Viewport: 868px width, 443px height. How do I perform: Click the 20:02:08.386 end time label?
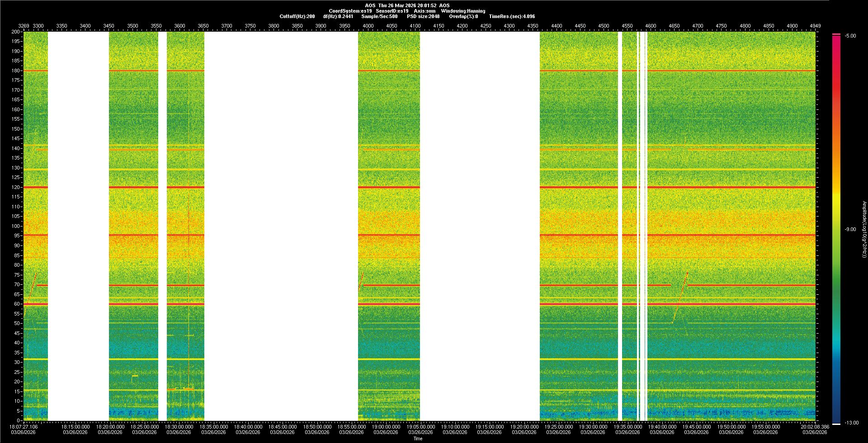815,427
